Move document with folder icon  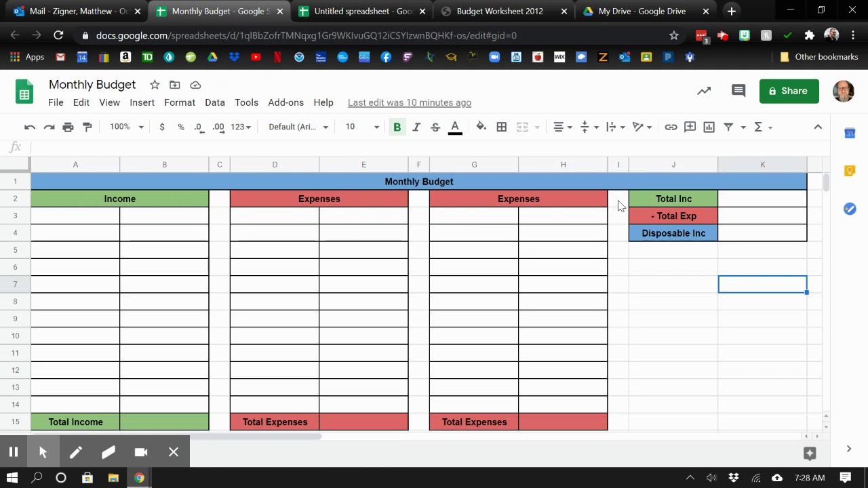(175, 85)
